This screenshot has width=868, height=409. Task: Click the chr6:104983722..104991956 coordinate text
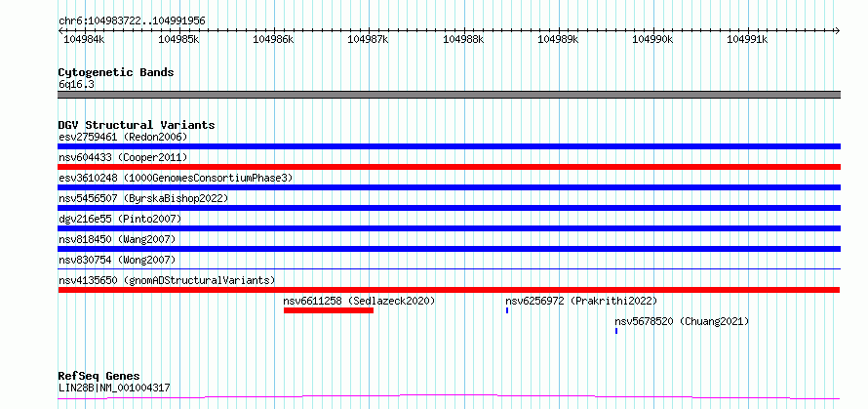click(x=132, y=21)
